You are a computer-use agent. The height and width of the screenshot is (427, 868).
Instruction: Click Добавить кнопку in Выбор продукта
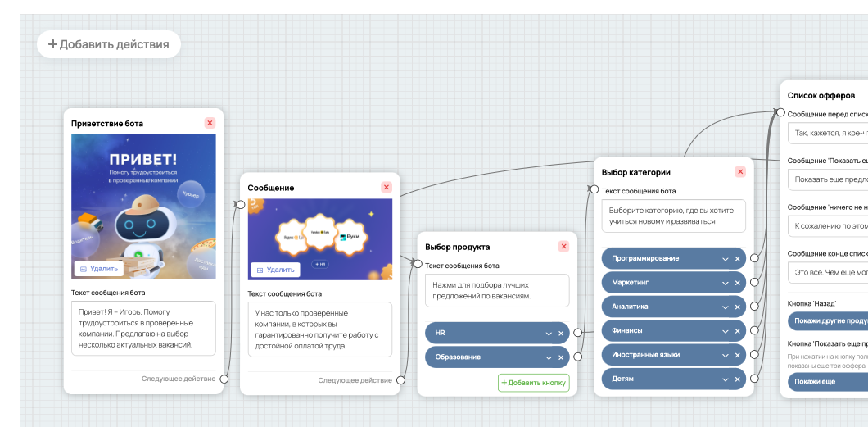(x=534, y=383)
